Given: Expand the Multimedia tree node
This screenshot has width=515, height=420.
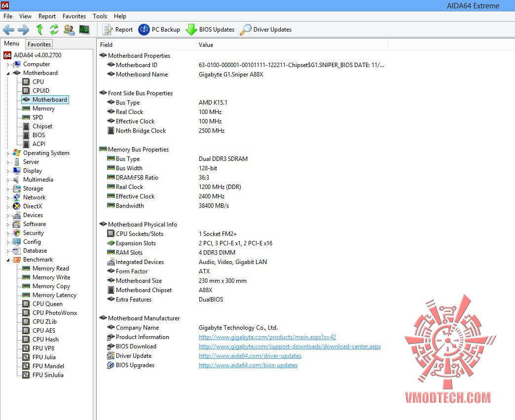Looking at the screenshot, I should pos(8,180).
